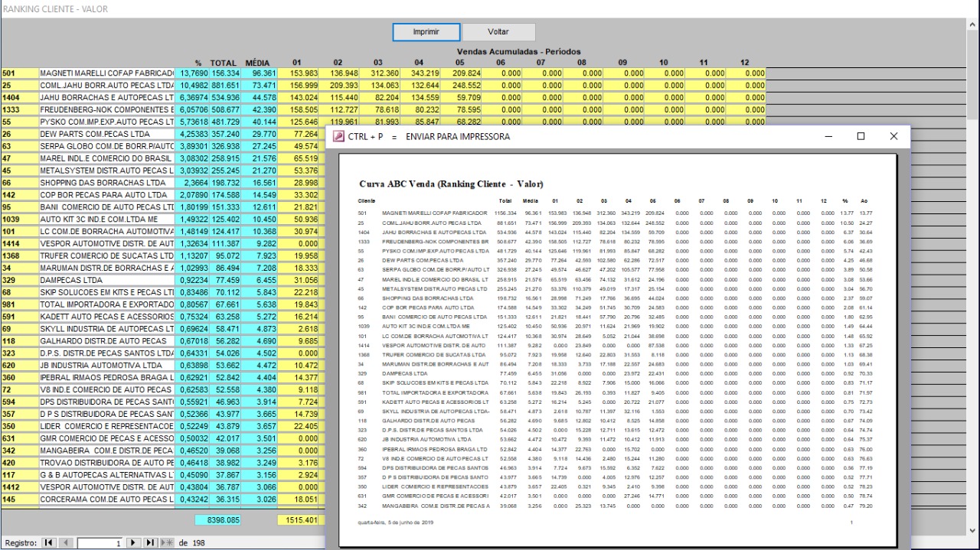Select LC COM.DE BORRACHA AUTOMOTIVA row
The image size is (980, 550).
point(107,231)
